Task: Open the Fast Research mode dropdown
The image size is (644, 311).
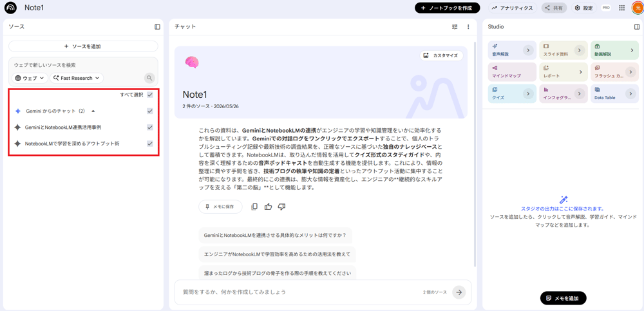Action: (x=77, y=78)
